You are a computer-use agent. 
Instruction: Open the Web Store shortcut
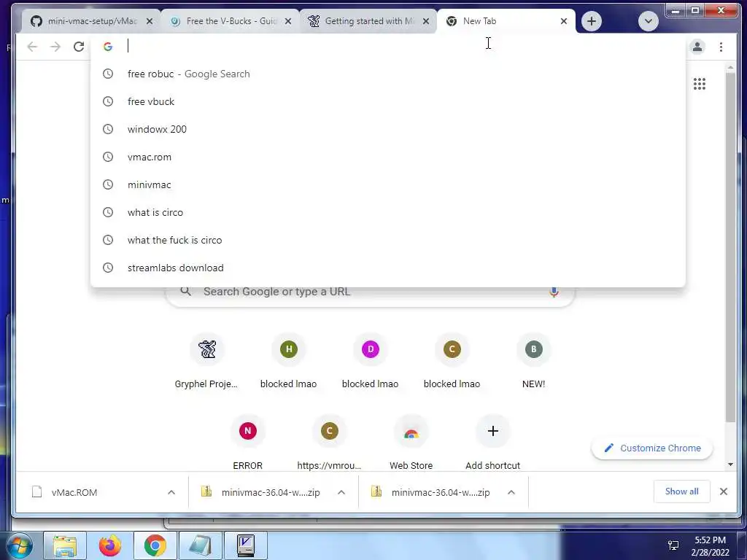[x=411, y=443]
